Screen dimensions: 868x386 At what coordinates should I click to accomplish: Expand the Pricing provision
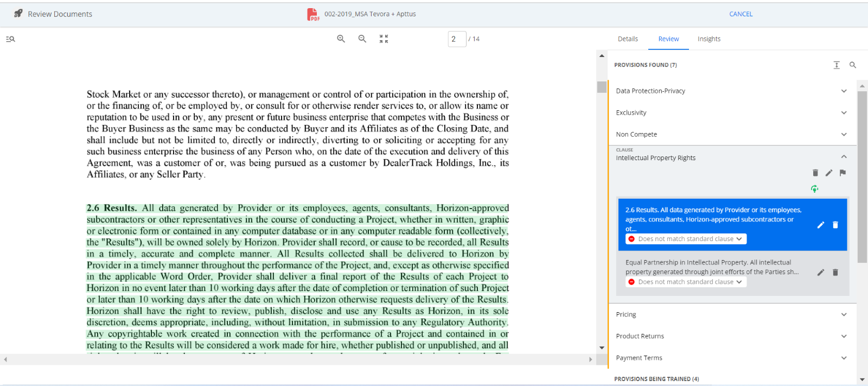(844, 314)
